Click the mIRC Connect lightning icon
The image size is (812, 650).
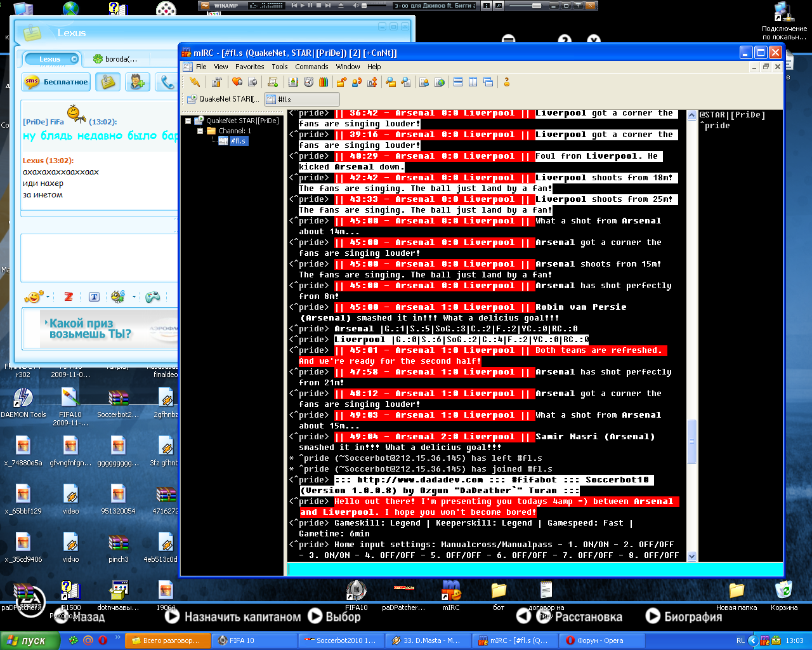pyautogui.click(x=195, y=82)
